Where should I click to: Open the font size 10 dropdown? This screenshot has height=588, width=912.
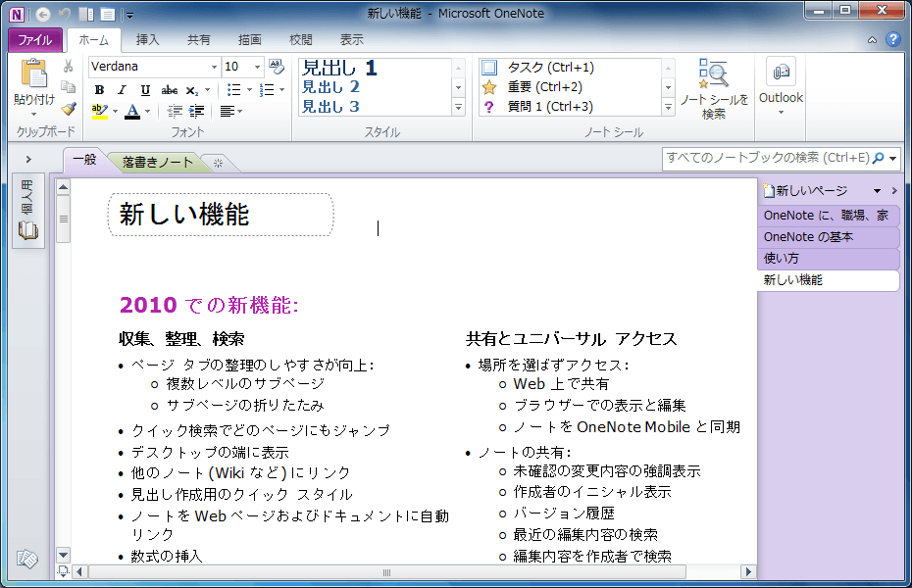257,67
